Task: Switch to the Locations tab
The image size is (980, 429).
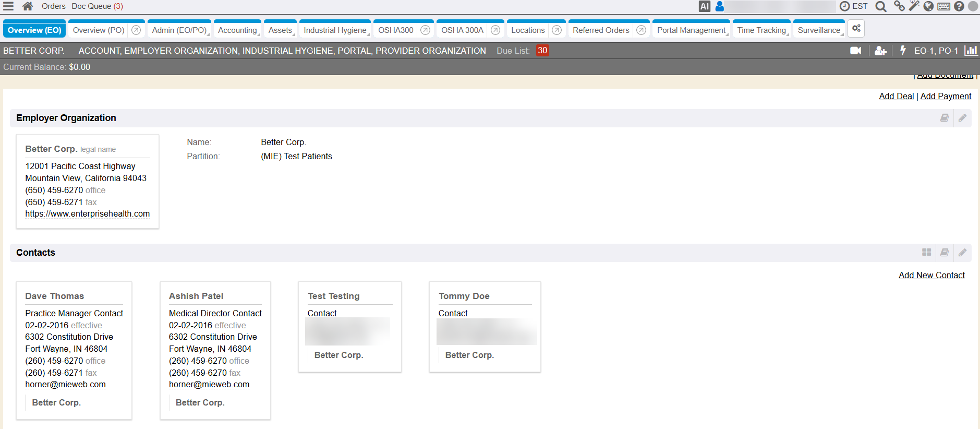Action: (x=527, y=30)
